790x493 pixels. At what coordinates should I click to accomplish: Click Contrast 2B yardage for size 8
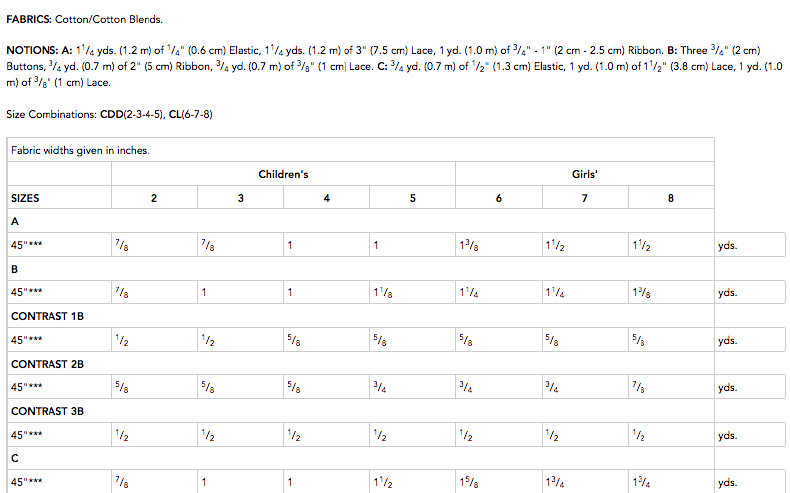coord(639,387)
